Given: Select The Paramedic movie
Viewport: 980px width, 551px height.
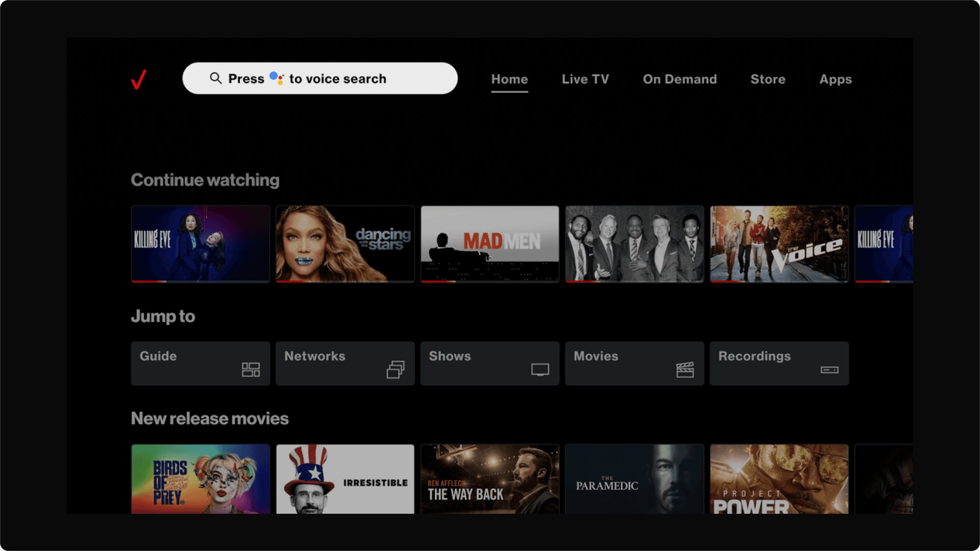Looking at the screenshot, I should pyautogui.click(x=634, y=479).
